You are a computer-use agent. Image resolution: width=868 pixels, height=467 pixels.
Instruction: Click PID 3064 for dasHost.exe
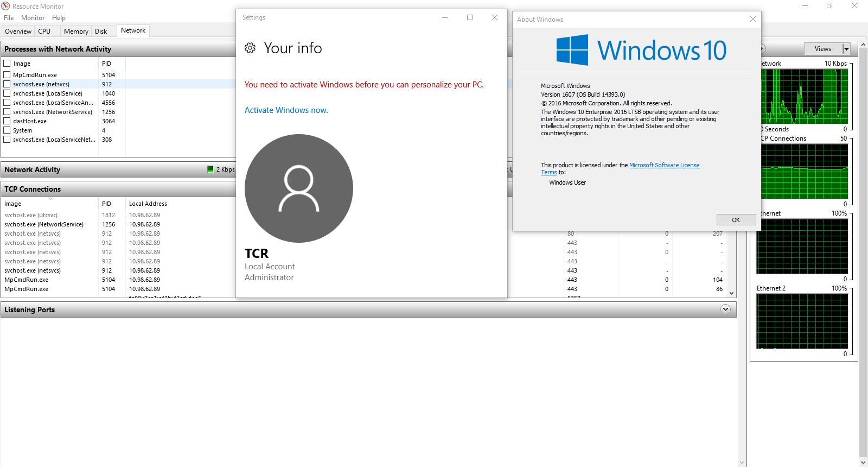(x=108, y=121)
